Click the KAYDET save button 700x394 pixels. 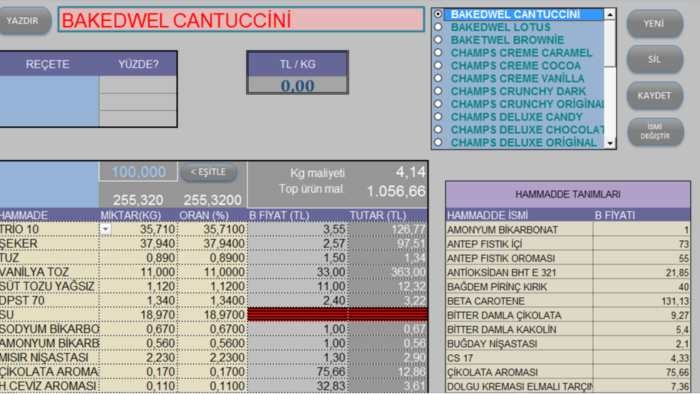[x=654, y=95]
